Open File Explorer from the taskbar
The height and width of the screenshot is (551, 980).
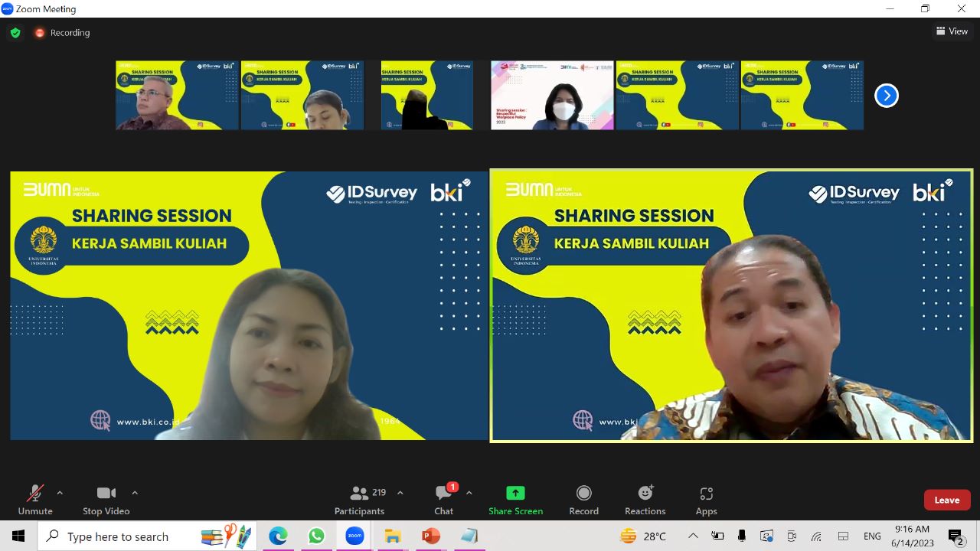[x=393, y=536]
